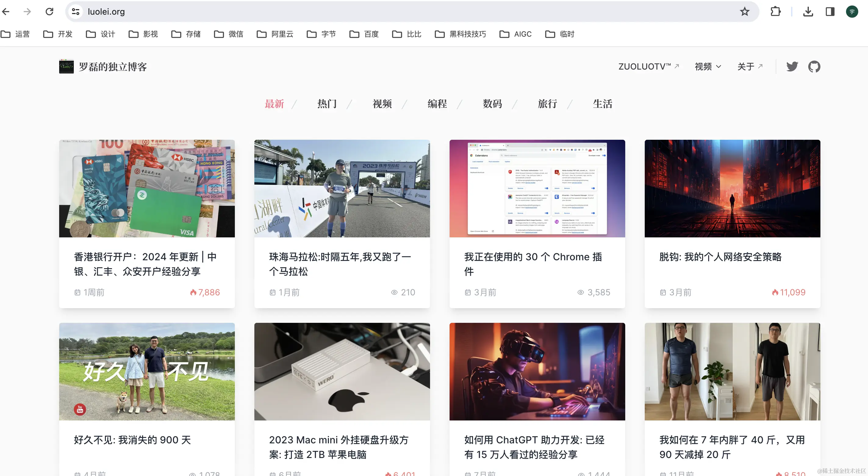Bookmark this page with star icon
Screen dimensions: 868x476
[x=744, y=12]
